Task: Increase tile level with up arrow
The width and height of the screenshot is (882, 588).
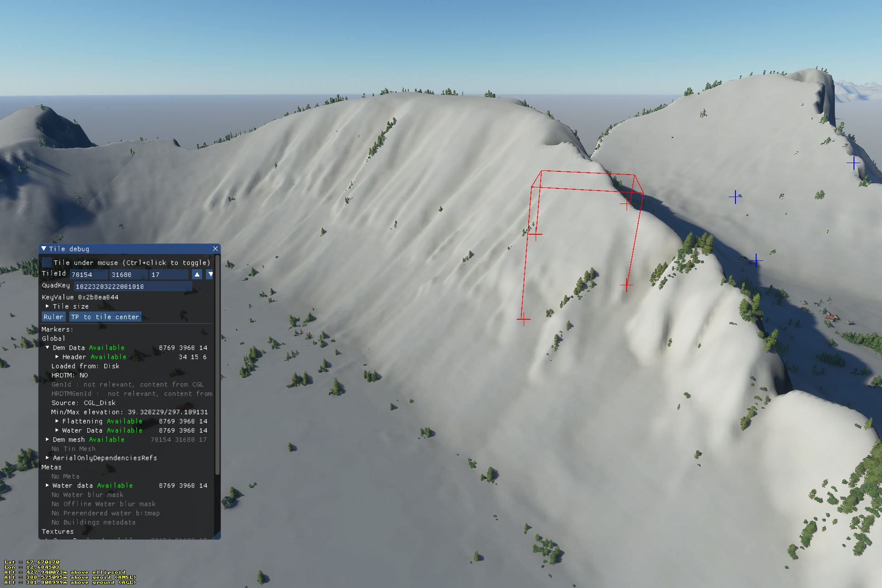Action: [x=197, y=275]
